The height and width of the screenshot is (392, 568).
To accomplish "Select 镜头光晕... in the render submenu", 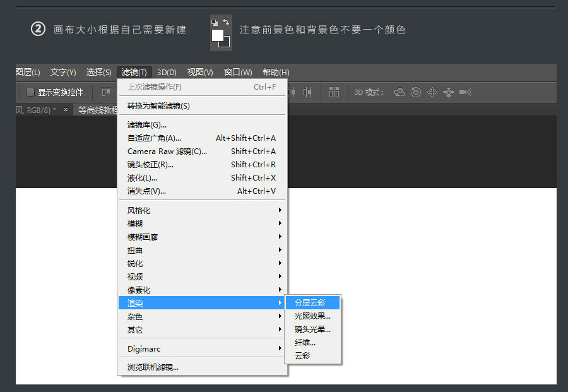I will pos(312,329).
